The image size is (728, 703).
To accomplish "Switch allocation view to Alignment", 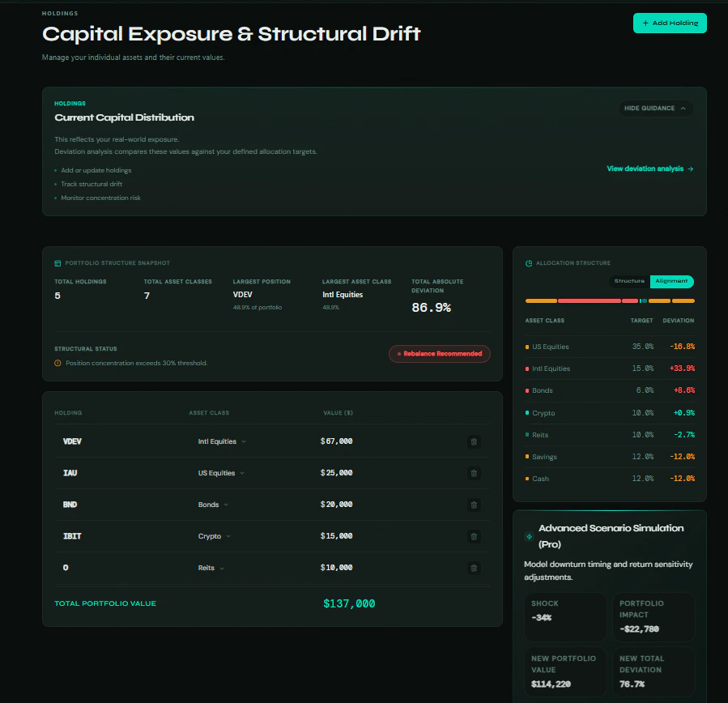I will pos(671,281).
